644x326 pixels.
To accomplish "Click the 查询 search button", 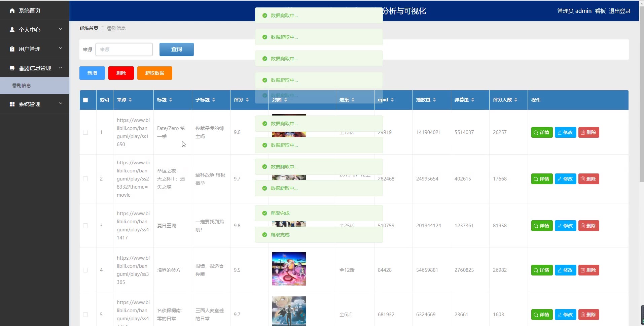I will tap(177, 50).
